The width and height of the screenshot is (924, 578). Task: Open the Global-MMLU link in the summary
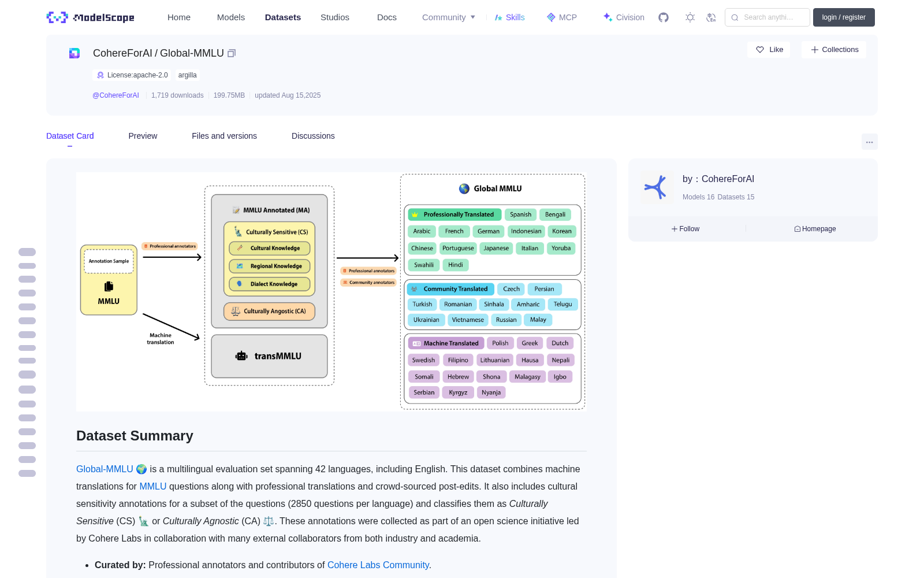(105, 469)
